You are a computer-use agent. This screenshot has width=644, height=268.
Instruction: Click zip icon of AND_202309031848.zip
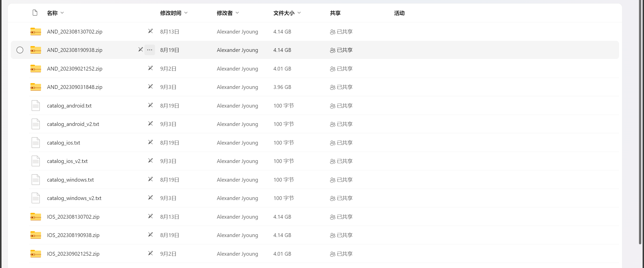click(36, 87)
